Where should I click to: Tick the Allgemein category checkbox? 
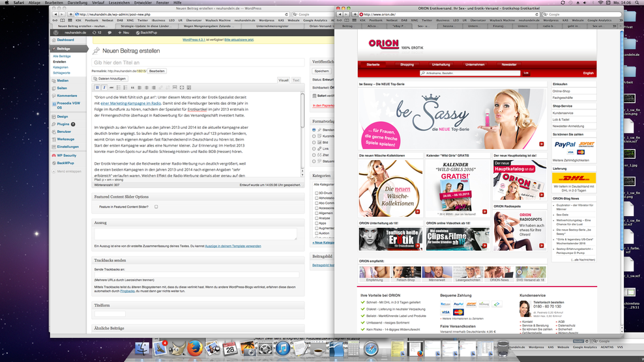(x=316, y=213)
